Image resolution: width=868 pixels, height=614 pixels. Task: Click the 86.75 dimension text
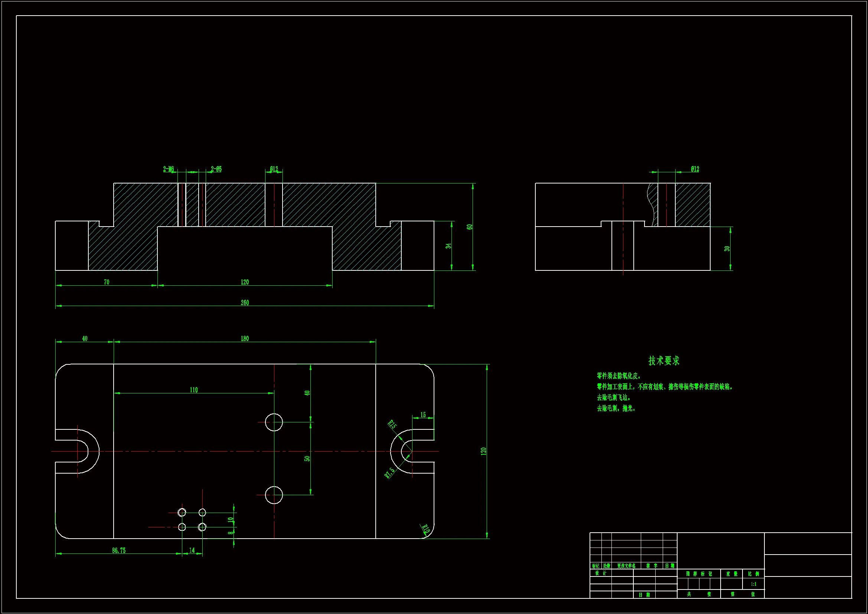[x=119, y=550]
